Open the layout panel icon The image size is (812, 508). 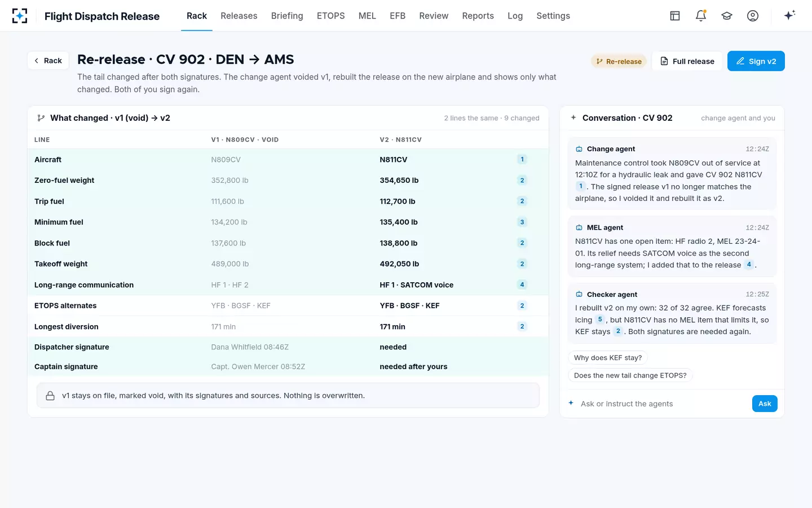click(x=675, y=16)
